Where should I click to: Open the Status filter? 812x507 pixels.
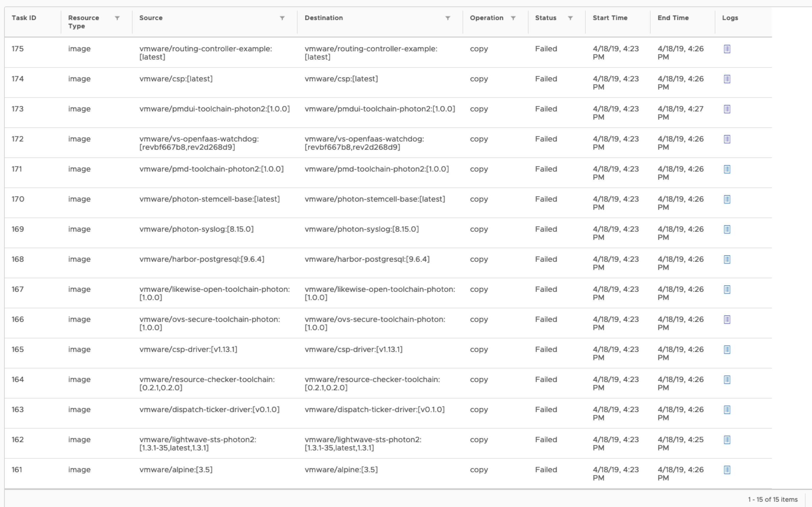pyautogui.click(x=571, y=18)
